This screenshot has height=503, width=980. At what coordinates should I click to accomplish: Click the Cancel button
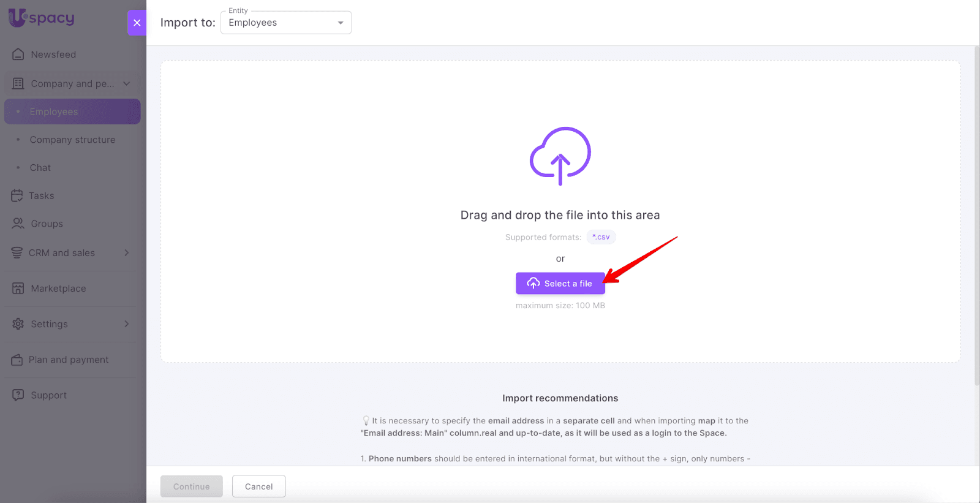[x=258, y=486]
